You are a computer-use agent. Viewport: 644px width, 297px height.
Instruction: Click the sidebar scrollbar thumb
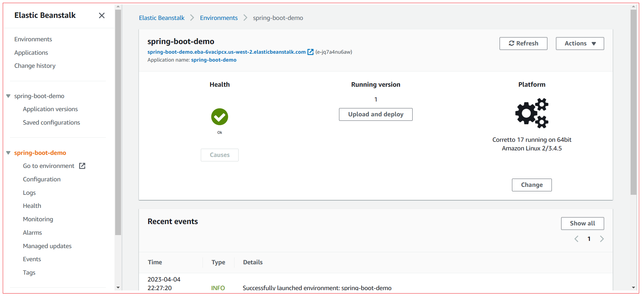point(118,122)
